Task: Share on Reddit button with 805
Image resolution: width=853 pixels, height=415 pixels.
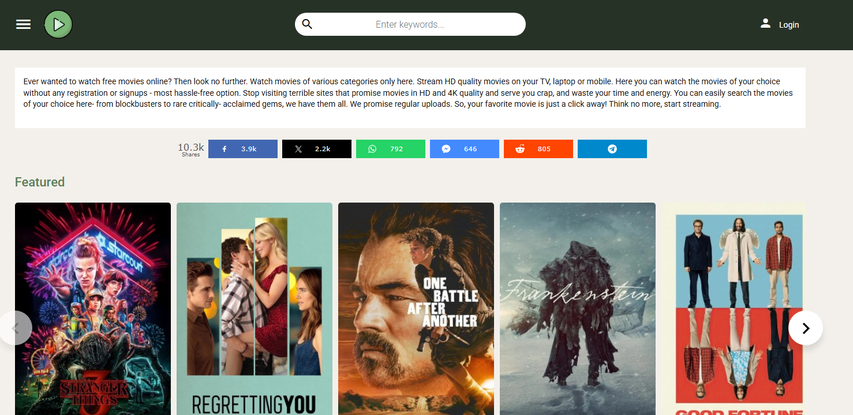Action: click(539, 149)
